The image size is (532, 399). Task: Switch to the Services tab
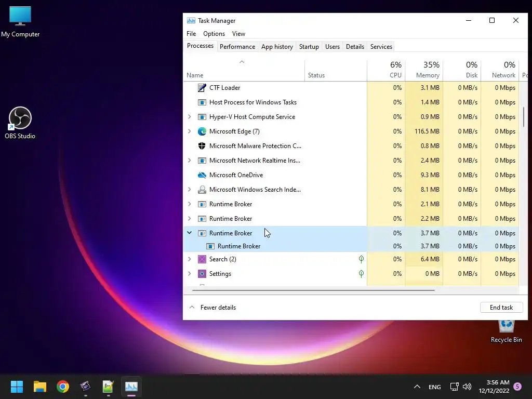381,46
